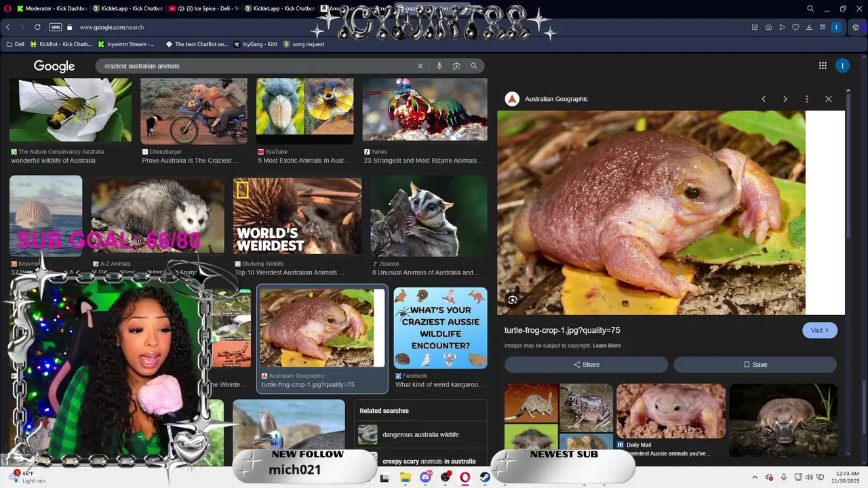Click the snapshot camera toolbar icon
868x488 pixels.
click(768, 27)
